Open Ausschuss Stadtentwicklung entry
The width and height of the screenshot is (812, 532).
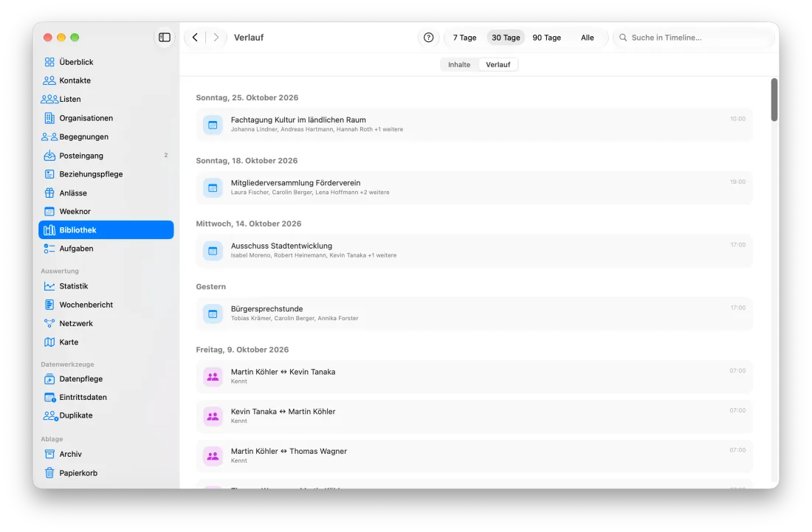point(474,250)
